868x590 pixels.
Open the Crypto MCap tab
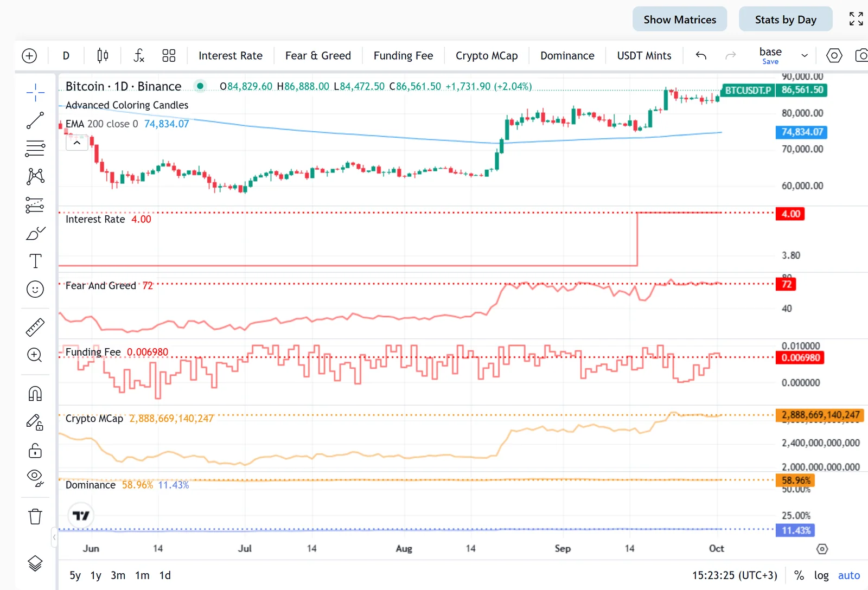[487, 55]
